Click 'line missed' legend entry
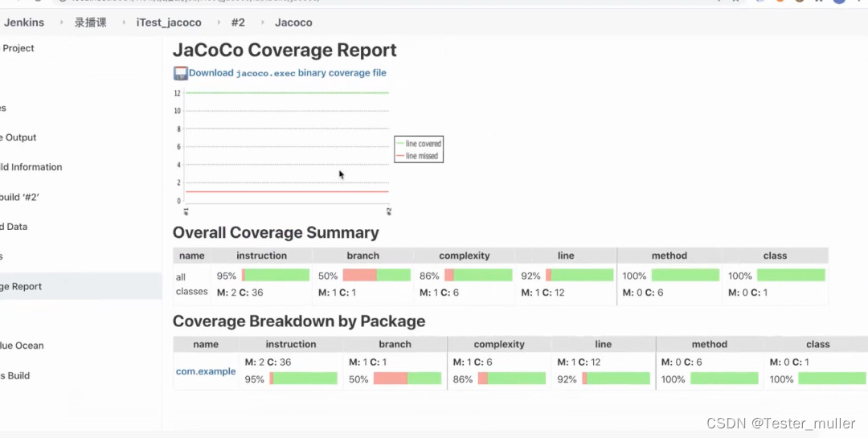Screen dimensions: 868x438 [417, 156]
